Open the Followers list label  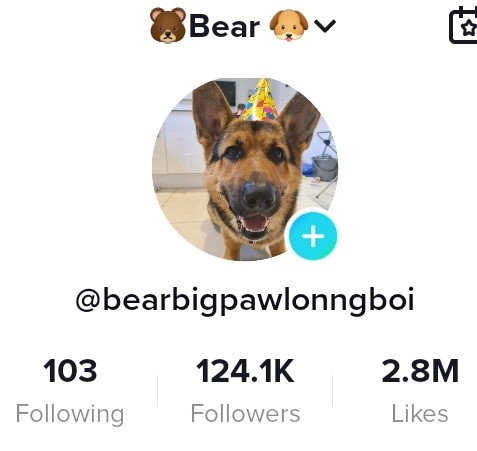pyautogui.click(x=245, y=414)
